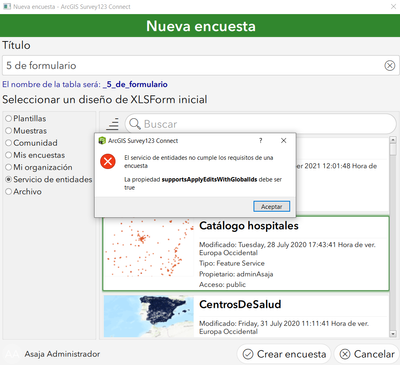
Task: Click the magnifier icon in Buscar box
Action: point(135,124)
